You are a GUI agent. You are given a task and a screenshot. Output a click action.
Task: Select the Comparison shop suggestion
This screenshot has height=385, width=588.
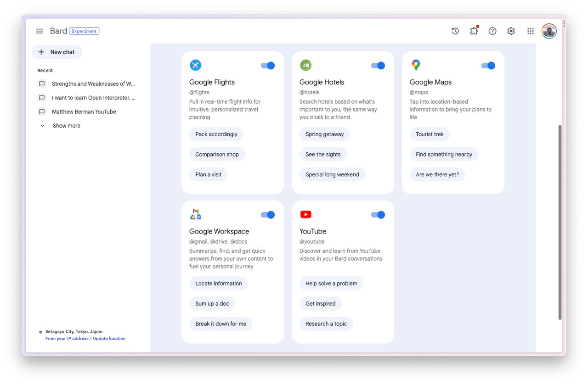[217, 155]
